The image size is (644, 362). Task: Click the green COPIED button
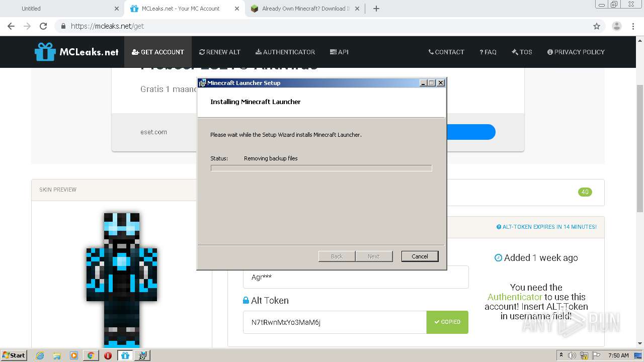pos(447,322)
